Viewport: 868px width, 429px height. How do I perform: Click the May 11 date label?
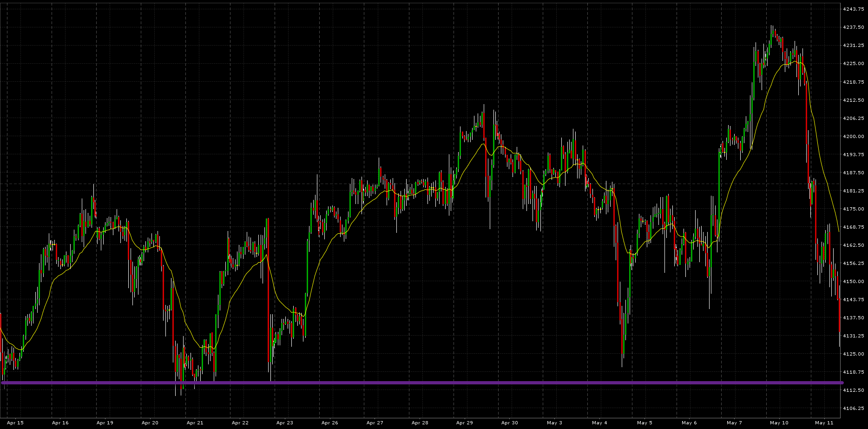[824, 422]
